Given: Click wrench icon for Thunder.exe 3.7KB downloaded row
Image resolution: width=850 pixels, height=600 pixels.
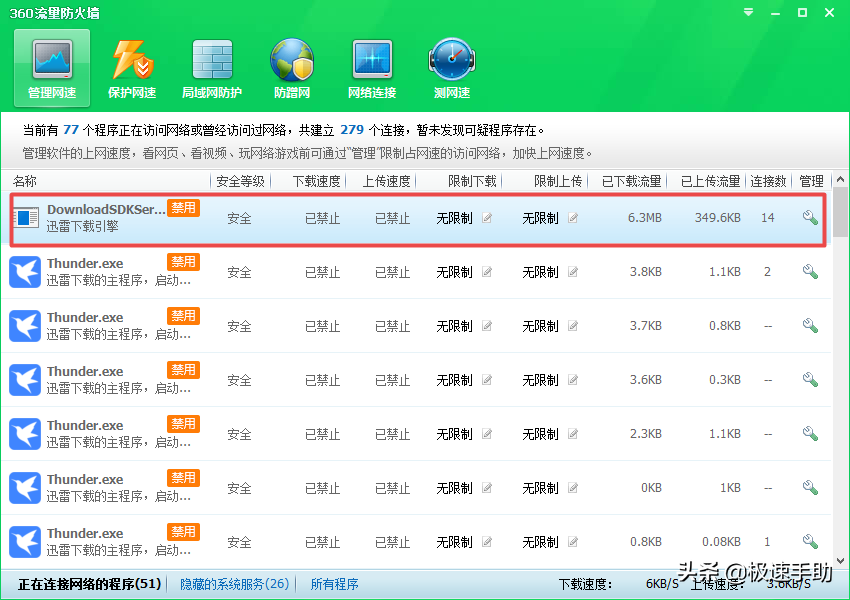Looking at the screenshot, I should click(810, 325).
